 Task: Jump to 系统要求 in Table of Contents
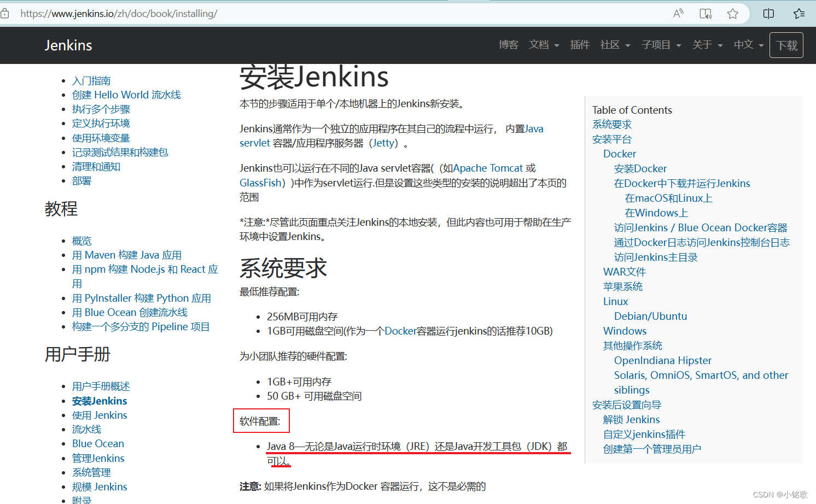click(612, 125)
